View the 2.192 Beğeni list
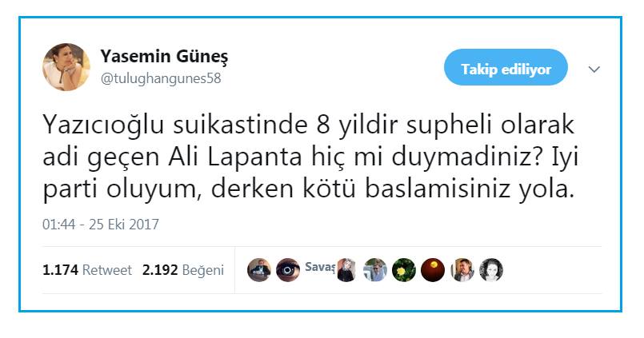This screenshot has height=338, width=644. 183,270
